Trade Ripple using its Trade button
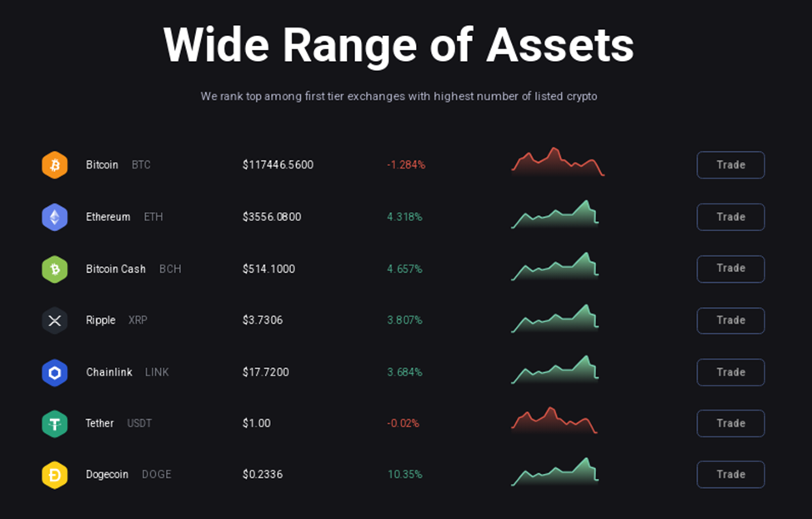This screenshot has height=519, width=812. pyautogui.click(x=730, y=320)
